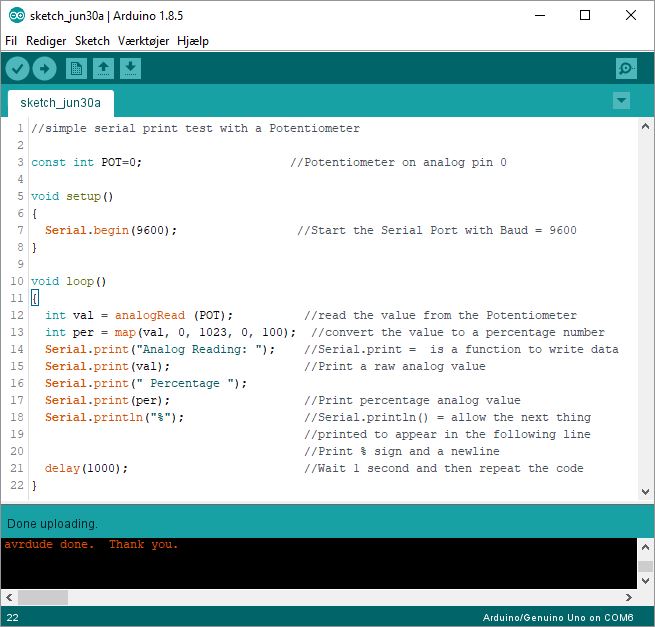Click the 'Done uploading.' status message
Image resolution: width=655 pixels, height=627 pixels.
[52, 524]
